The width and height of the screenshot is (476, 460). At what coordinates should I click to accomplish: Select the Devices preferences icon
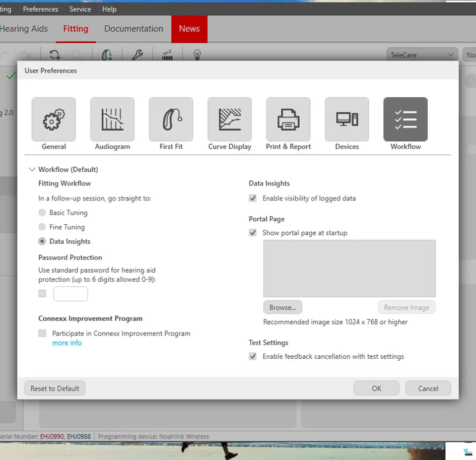point(347,119)
